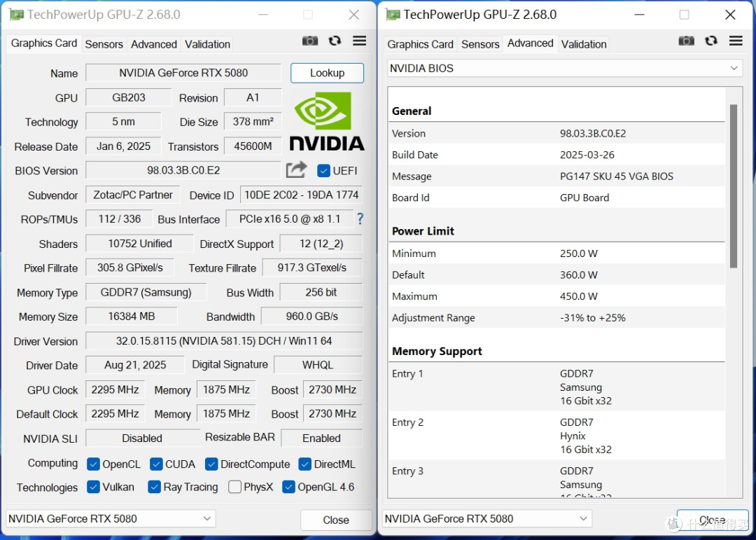
Task: Click the Name field NVIDIA GeForce RTX 5080
Action: (183, 73)
